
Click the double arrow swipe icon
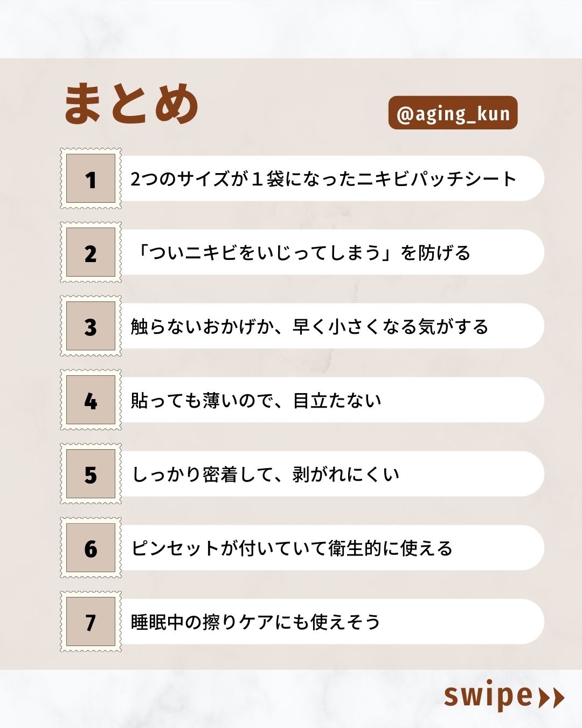551,697
